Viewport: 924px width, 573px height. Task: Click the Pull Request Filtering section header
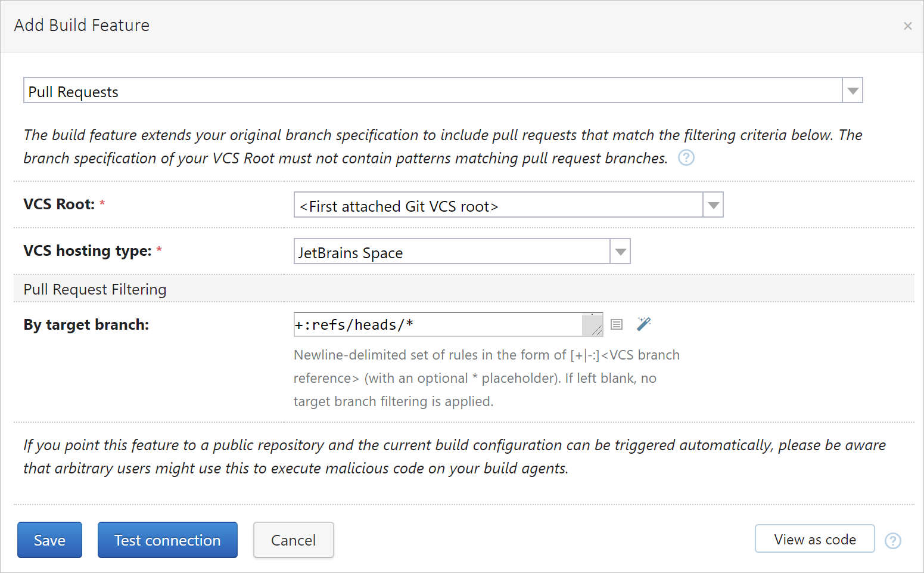click(x=95, y=289)
